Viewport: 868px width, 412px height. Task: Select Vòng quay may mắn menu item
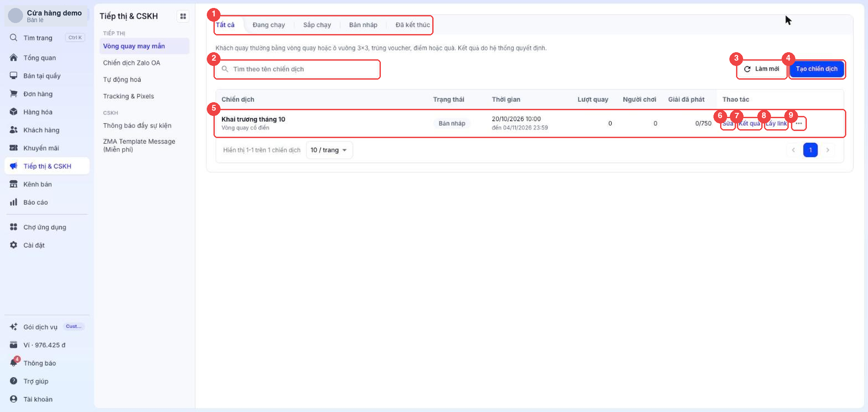click(144, 46)
